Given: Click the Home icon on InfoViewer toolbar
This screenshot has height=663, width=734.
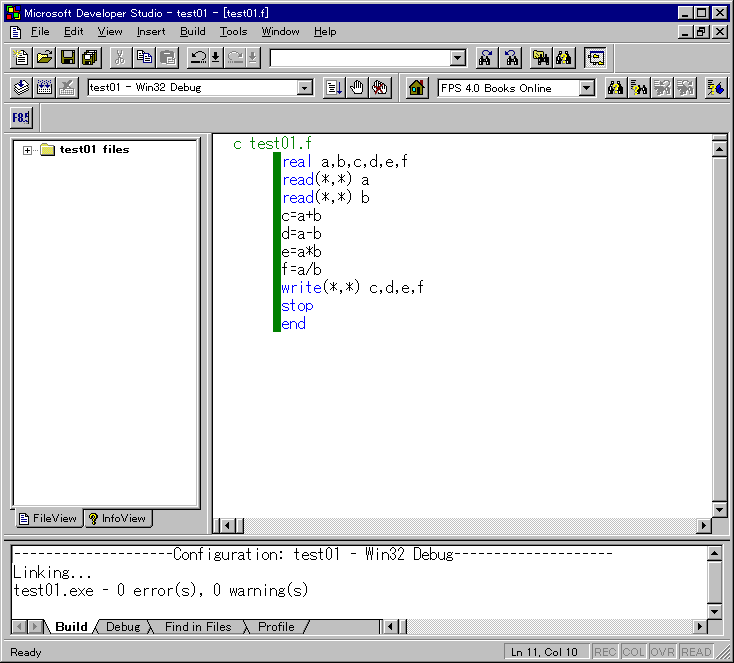Looking at the screenshot, I should (417, 88).
